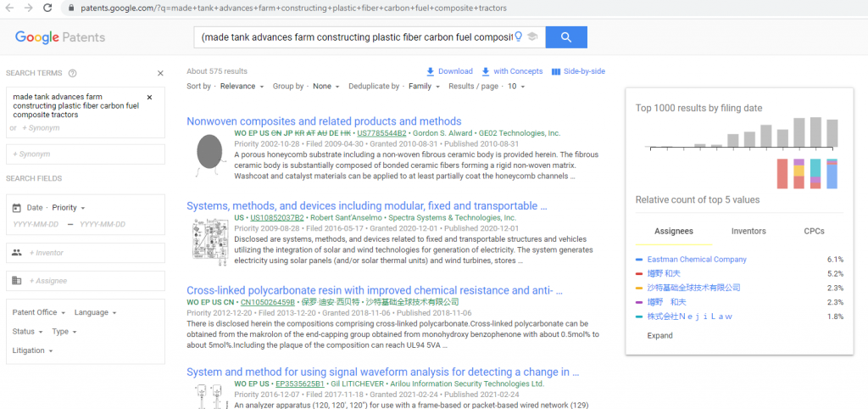Remove the search term chip
The width and height of the screenshot is (868, 409).
[149, 98]
